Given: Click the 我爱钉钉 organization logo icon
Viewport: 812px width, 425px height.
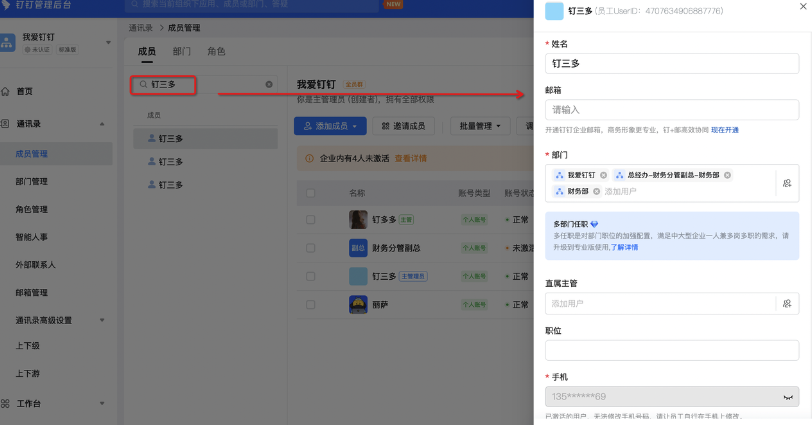Looking at the screenshot, I should coord(7,43).
